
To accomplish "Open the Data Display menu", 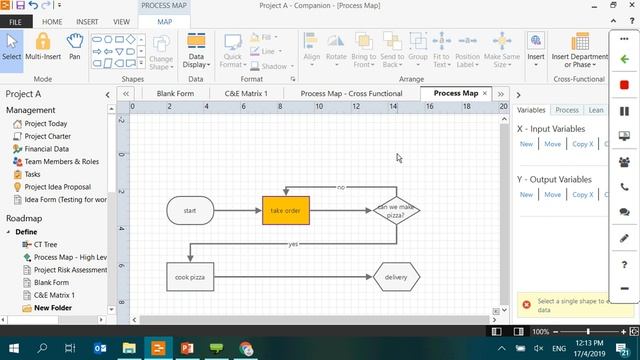I will [196, 51].
